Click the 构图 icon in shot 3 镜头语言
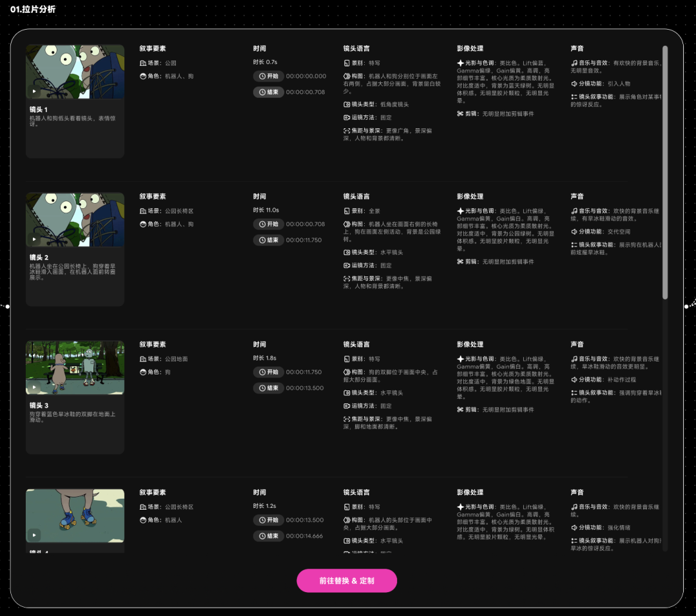Screen dimensions: 696x616 click(x=347, y=372)
